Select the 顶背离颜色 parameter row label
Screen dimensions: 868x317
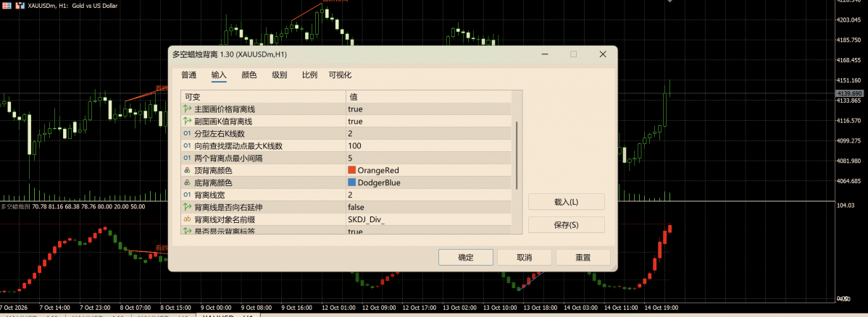click(x=213, y=170)
